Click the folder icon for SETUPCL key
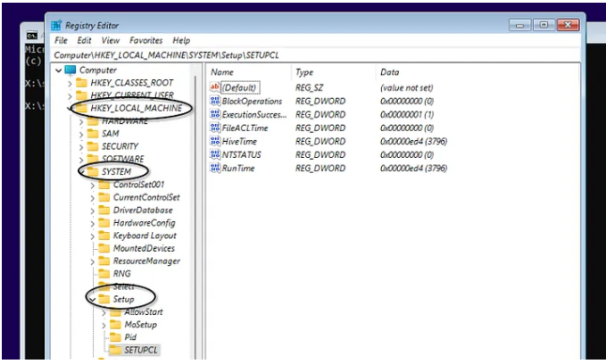This screenshot has width=606, height=364. 114,351
